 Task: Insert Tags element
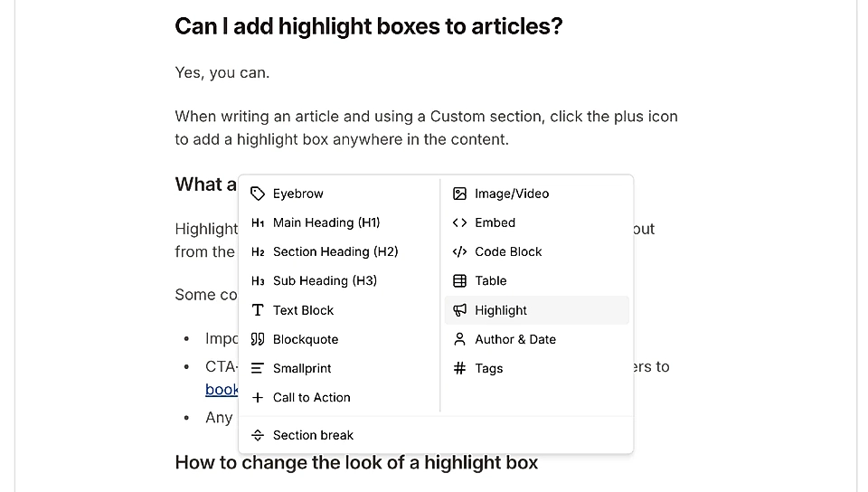pyautogui.click(x=537, y=368)
